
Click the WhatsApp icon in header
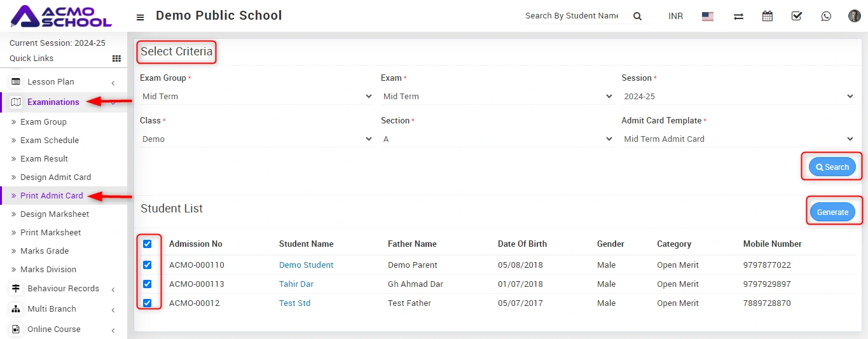[826, 17]
